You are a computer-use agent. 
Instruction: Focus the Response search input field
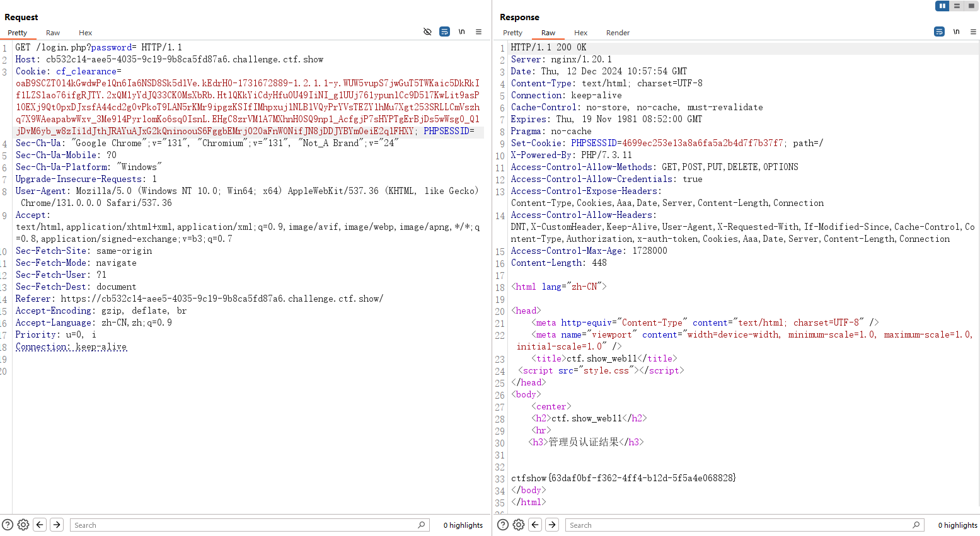coord(737,525)
